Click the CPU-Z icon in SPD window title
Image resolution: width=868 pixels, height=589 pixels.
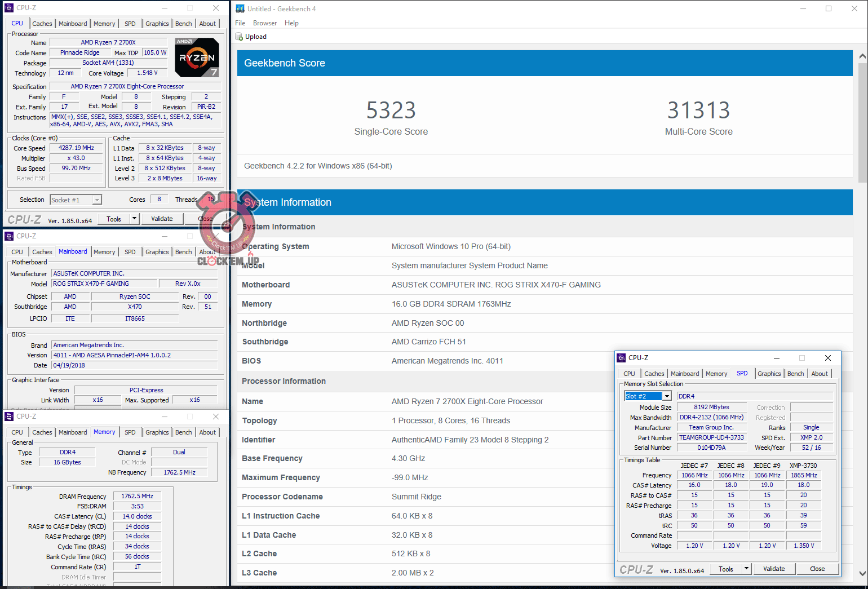point(621,358)
